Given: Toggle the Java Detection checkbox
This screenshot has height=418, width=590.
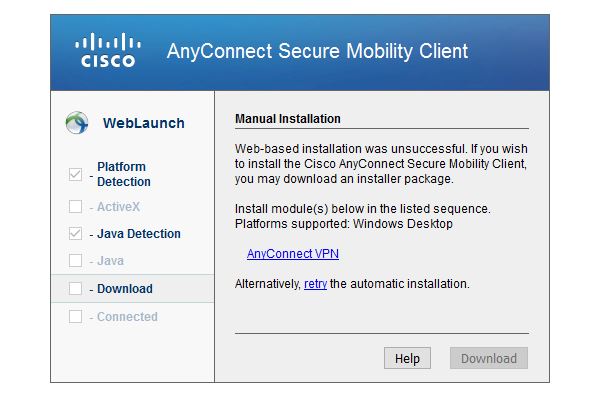Looking at the screenshot, I should tap(75, 234).
